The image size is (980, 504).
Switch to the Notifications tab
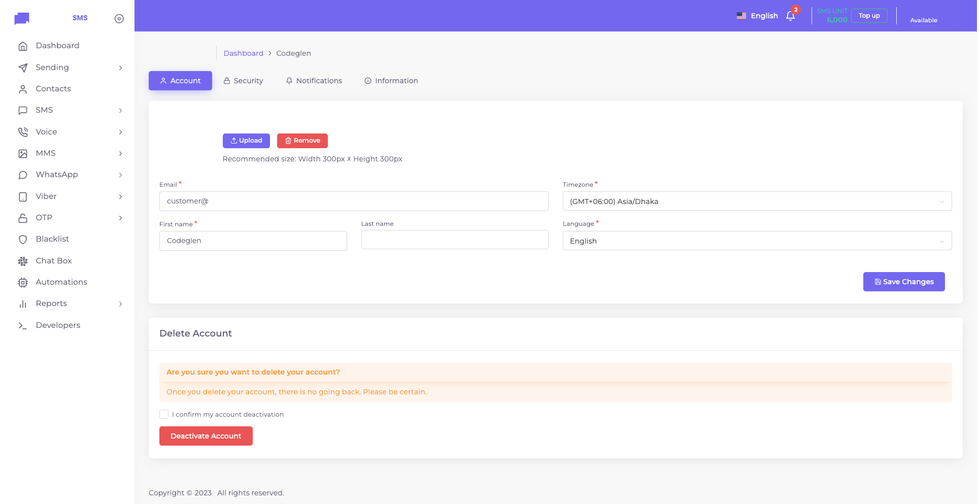pyautogui.click(x=314, y=81)
